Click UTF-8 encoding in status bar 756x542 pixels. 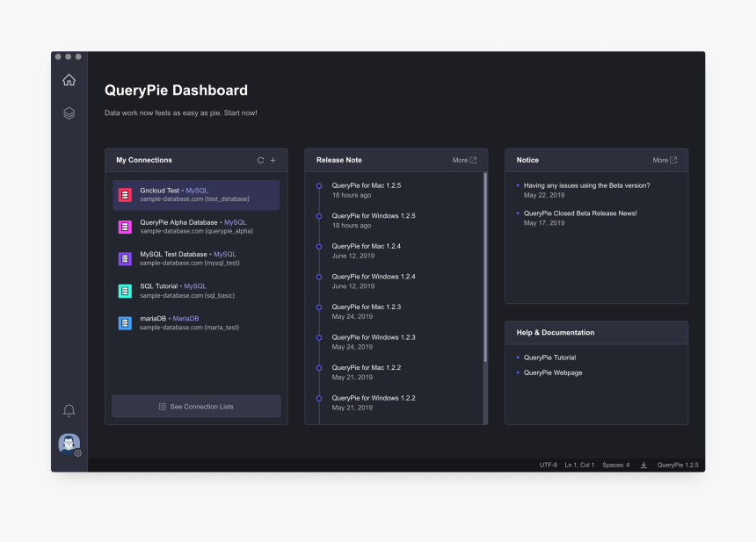(549, 465)
